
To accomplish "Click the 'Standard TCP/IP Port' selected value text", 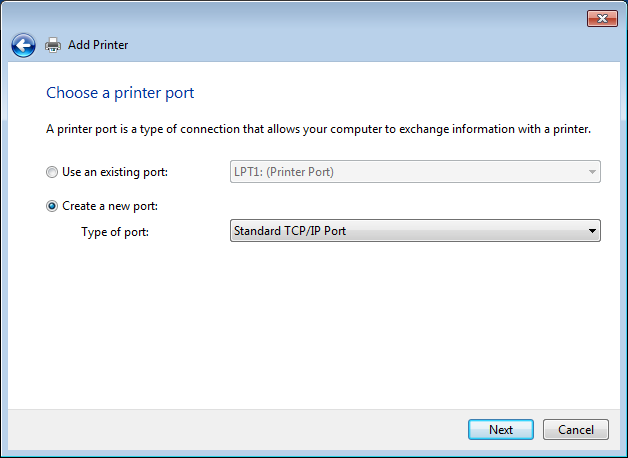I will click(x=290, y=231).
